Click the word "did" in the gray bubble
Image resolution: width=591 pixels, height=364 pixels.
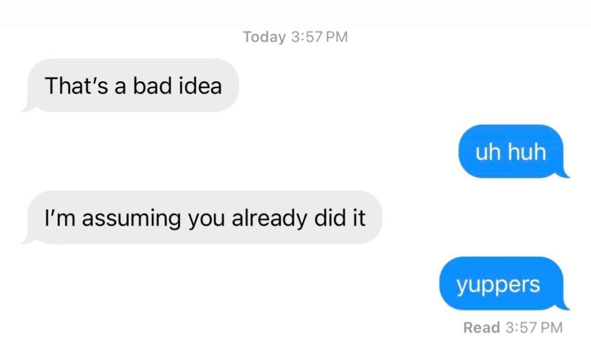tap(330, 217)
